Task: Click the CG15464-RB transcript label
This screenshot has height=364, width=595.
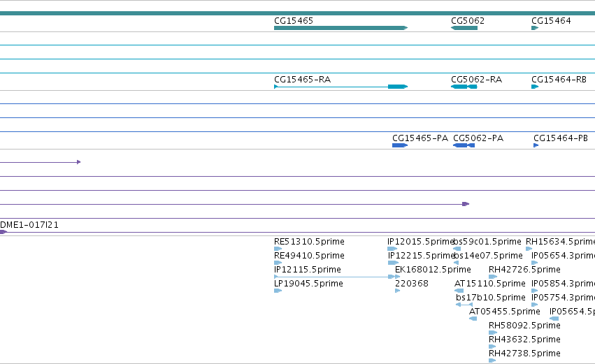Action: pos(559,79)
